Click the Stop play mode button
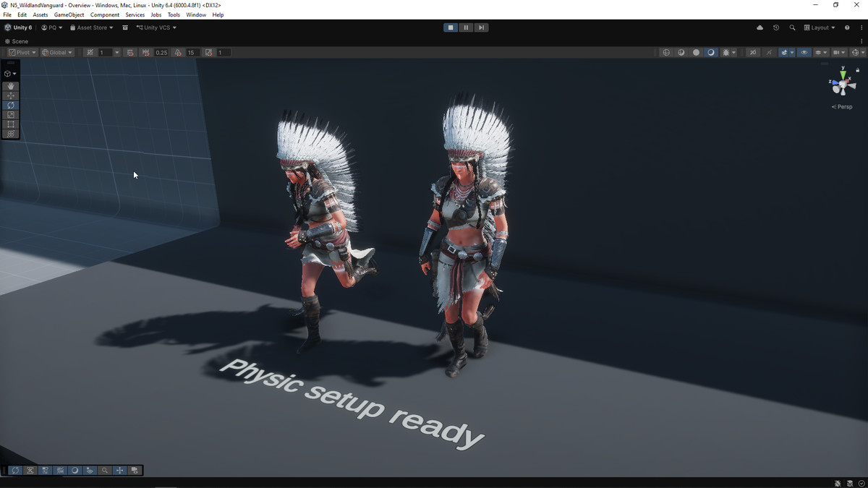 (451, 27)
